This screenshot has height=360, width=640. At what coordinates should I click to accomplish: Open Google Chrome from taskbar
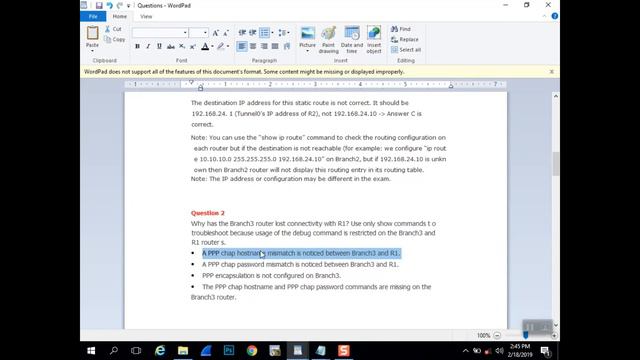click(252, 351)
